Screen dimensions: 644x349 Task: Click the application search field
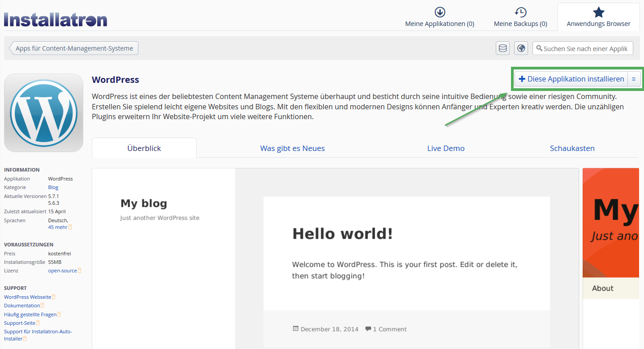(x=583, y=48)
